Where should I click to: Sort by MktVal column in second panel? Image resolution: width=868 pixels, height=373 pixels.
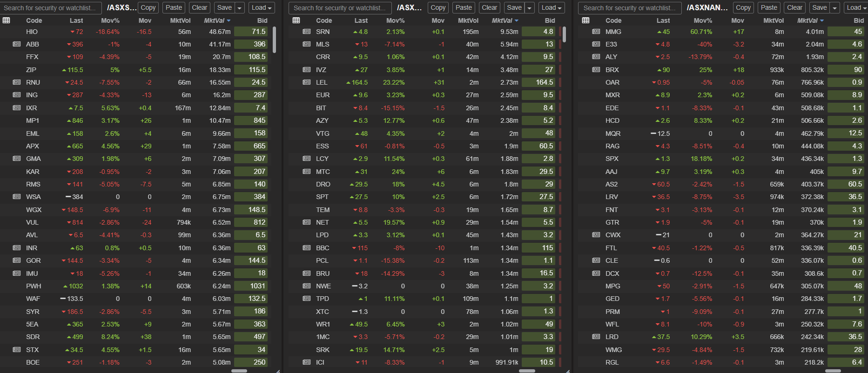tap(505, 20)
